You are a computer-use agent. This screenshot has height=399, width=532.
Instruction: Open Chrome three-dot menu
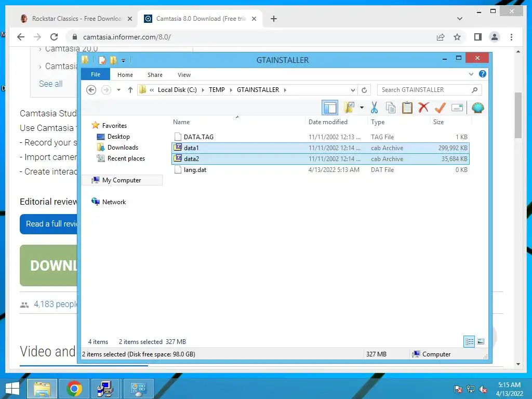point(511,37)
